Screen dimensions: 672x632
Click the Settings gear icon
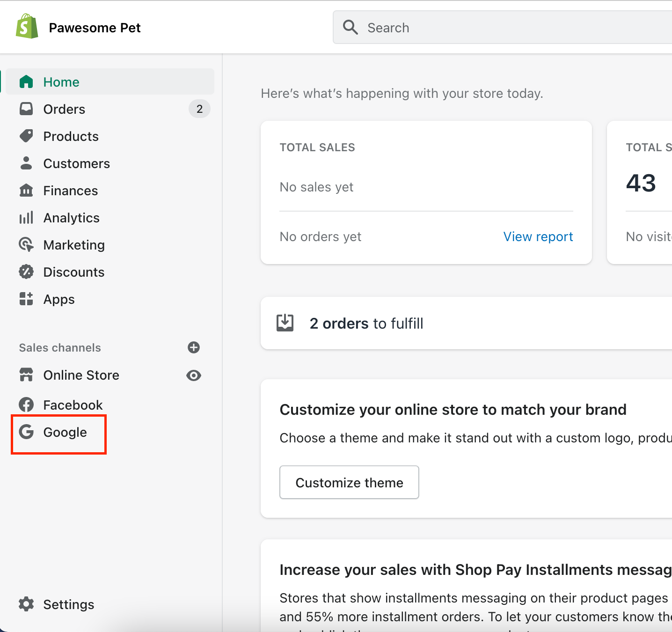(x=26, y=604)
